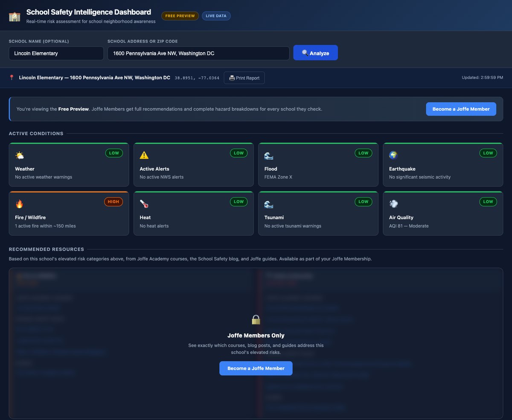Screen dimensions: 512x420
Task: Click the Updated: 2:59:59 PM timestamp
Action: click(x=483, y=78)
